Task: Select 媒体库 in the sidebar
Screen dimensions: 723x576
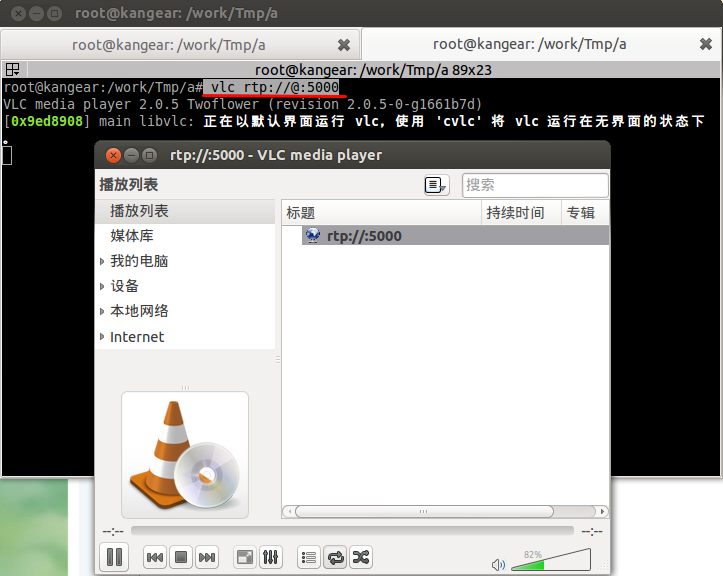Action: pos(185,236)
